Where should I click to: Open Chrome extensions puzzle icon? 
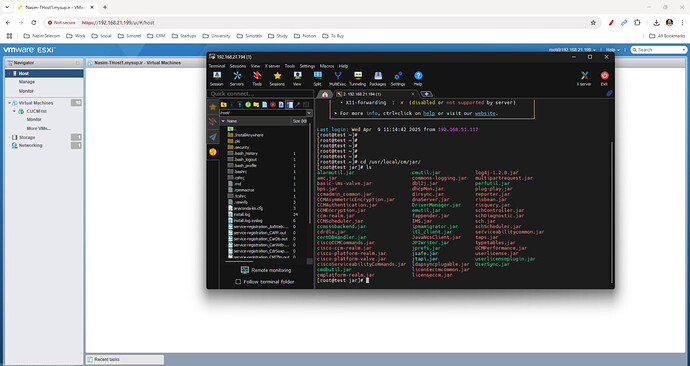click(637, 22)
